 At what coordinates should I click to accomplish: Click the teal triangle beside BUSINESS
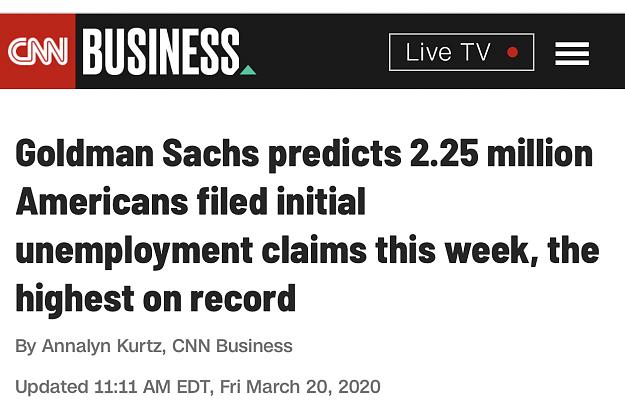[248, 70]
